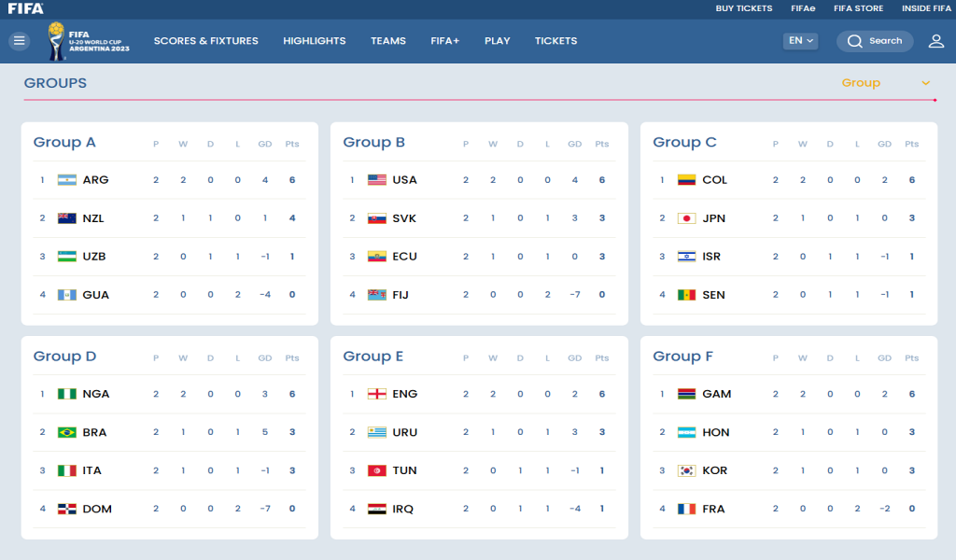Image resolution: width=956 pixels, height=560 pixels.
Task: Click the GROUPS page heading
Action: (55, 83)
